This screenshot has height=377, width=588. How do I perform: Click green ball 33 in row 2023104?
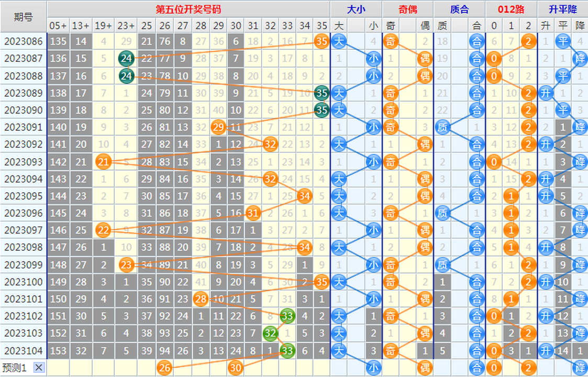(287, 351)
